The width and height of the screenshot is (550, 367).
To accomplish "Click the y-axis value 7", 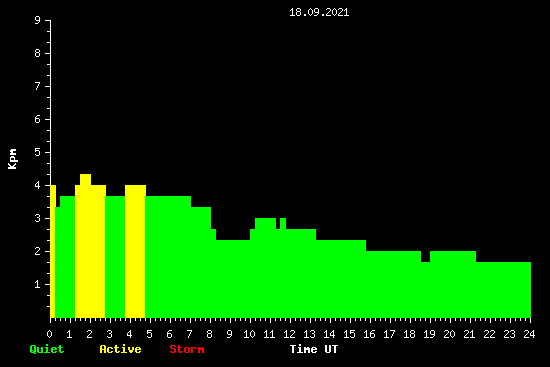I will click(x=38, y=86).
